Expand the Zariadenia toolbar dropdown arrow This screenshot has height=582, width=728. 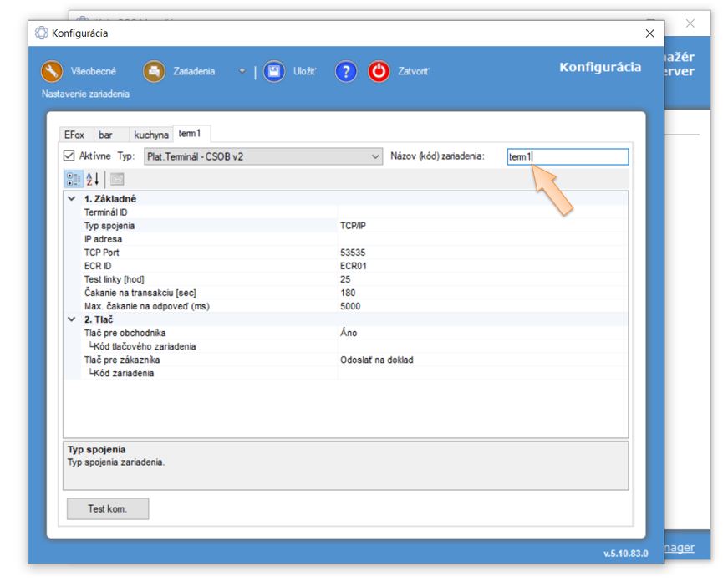click(242, 72)
